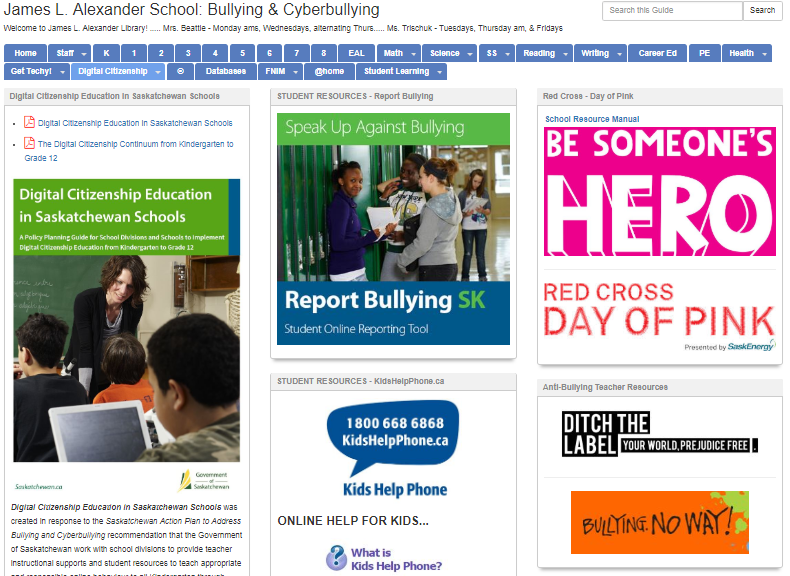The image size is (790, 576).
Task: Click STUDENT RESOURCES - KidsHelpPhone.ca heading
Action: (361, 381)
